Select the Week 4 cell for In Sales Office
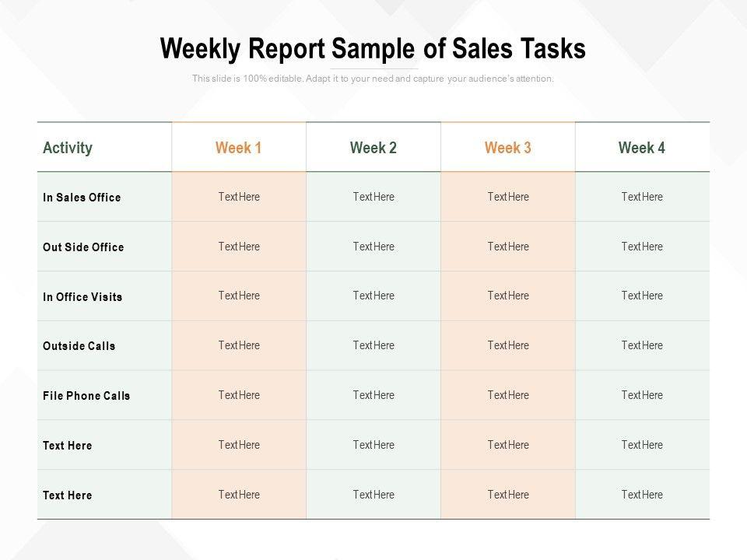747x560 pixels. coord(642,197)
